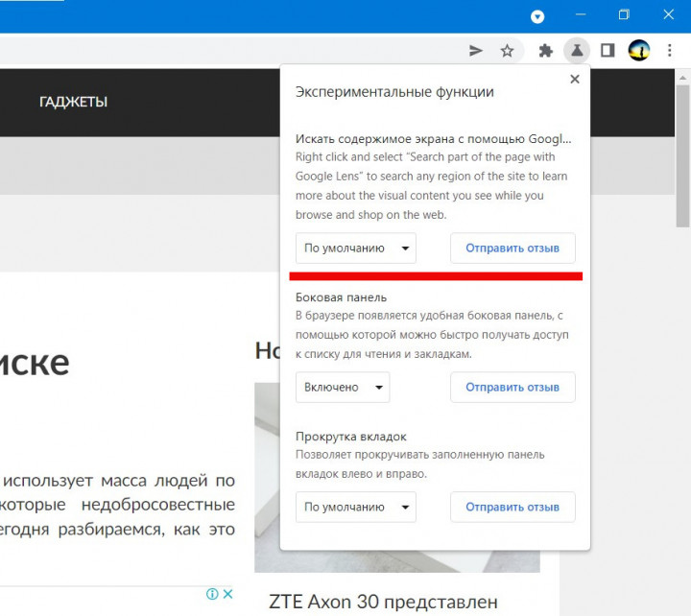The height and width of the screenshot is (616, 691).
Task: Open the Прокрутка вкладок setting dropdown
Action: [x=356, y=508]
